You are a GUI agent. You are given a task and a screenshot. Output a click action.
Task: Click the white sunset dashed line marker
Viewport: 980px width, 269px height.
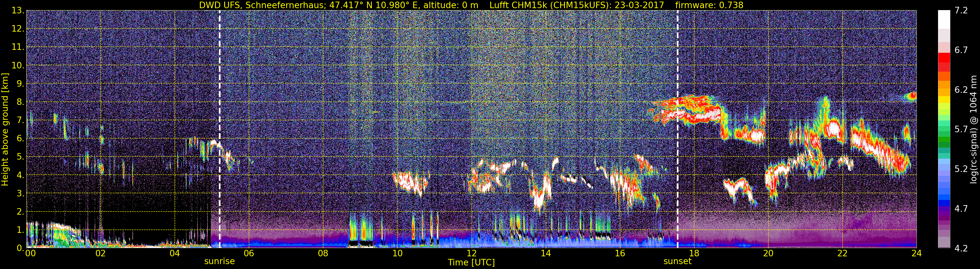[678, 129]
